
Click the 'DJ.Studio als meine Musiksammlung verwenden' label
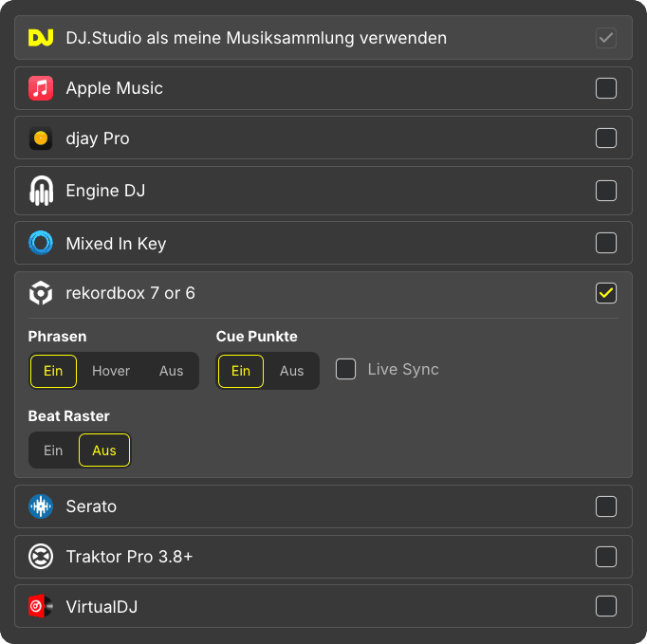coord(256,38)
